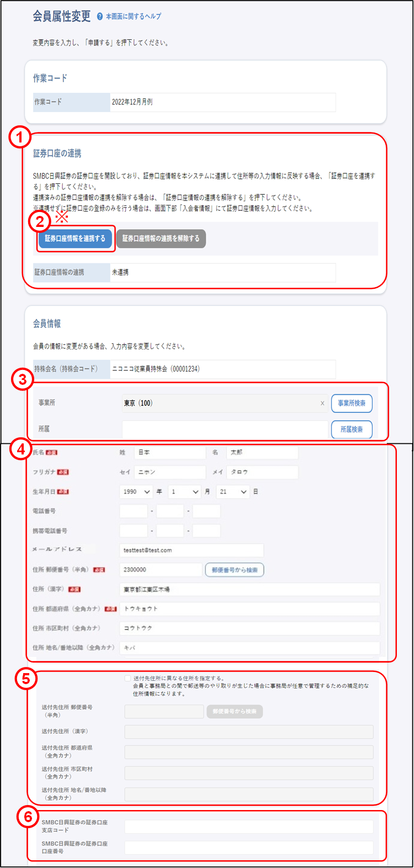The image size is (414, 868).
Task: Click the 姓 name field showing 日本
Action: (170, 452)
